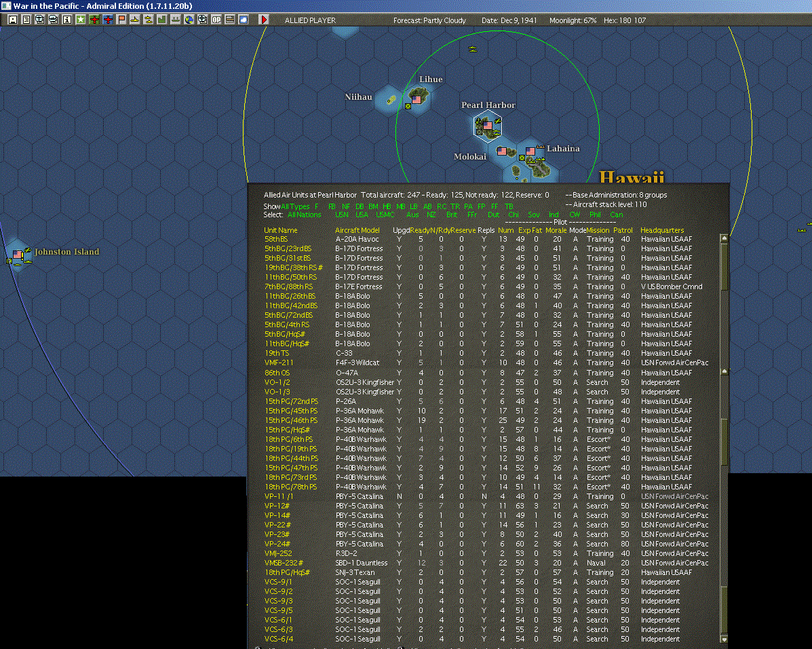812x649 pixels.
Task: Sort by Morale column header
Action: coord(556,230)
